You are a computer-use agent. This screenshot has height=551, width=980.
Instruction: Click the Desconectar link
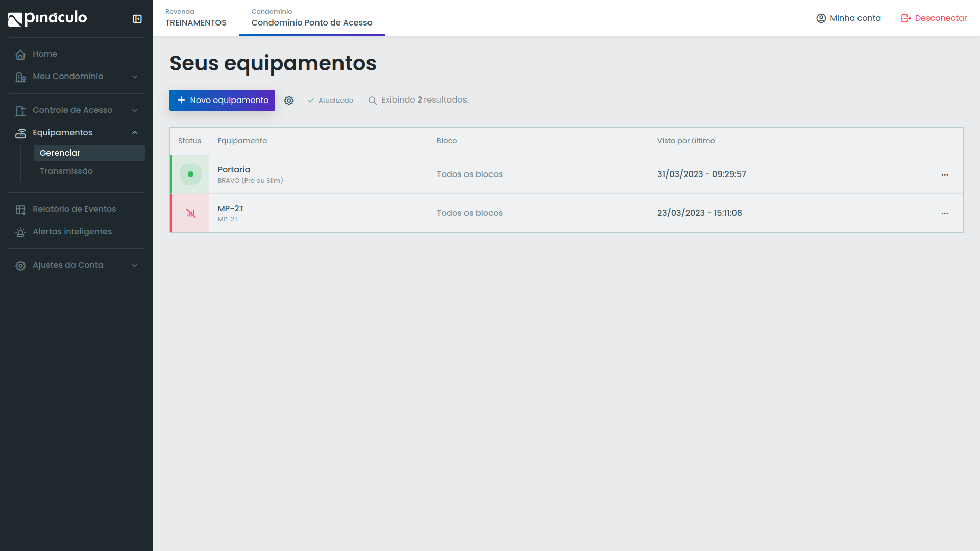click(x=940, y=18)
